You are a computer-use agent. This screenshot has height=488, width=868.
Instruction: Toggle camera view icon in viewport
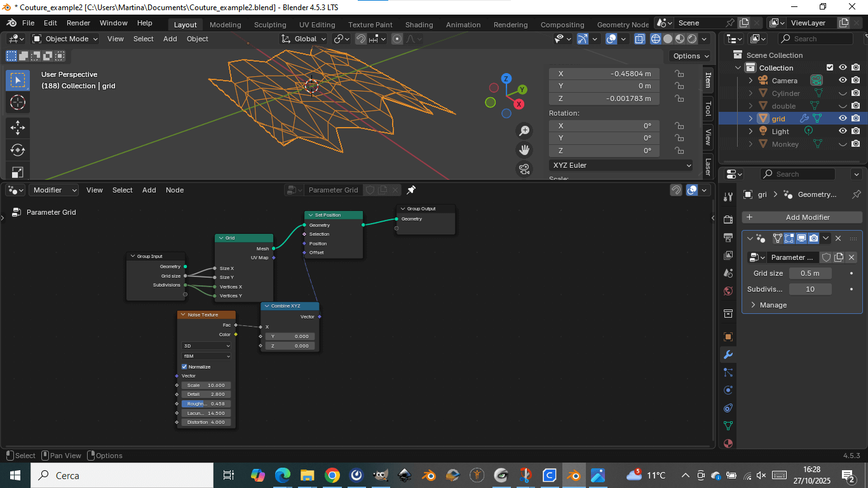524,169
